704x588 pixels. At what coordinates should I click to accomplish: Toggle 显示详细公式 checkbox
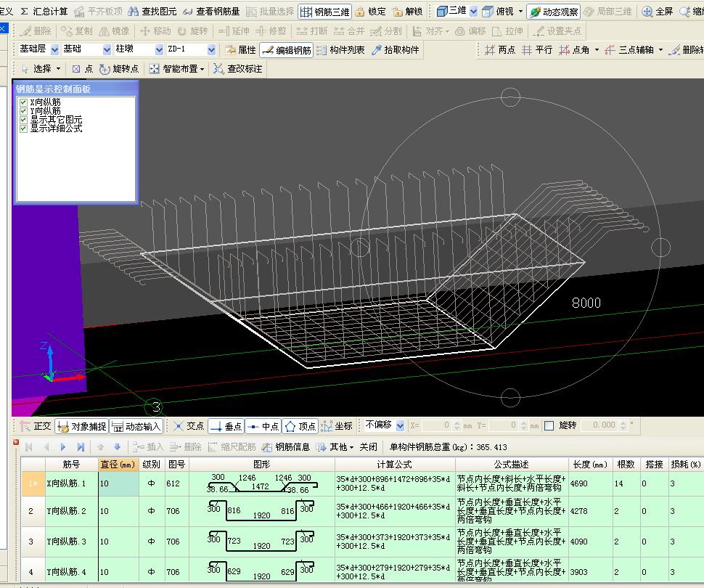click(24, 128)
